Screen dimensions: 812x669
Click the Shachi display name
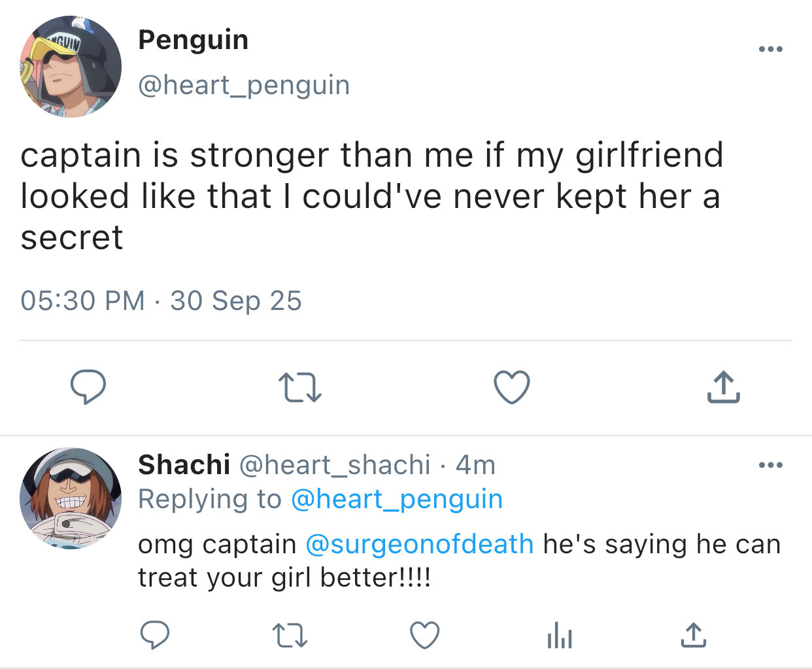pyautogui.click(x=184, y=465)
